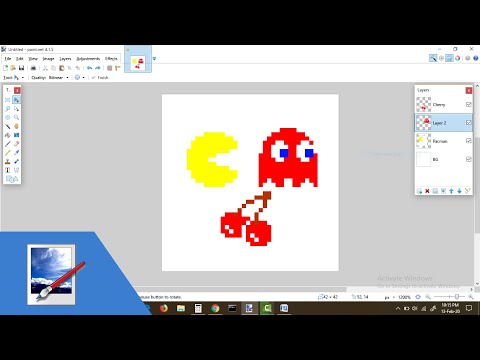This screenshot has height=360, width=480.
Task: Toggle the rulers icon
Action: coord(118,68)
